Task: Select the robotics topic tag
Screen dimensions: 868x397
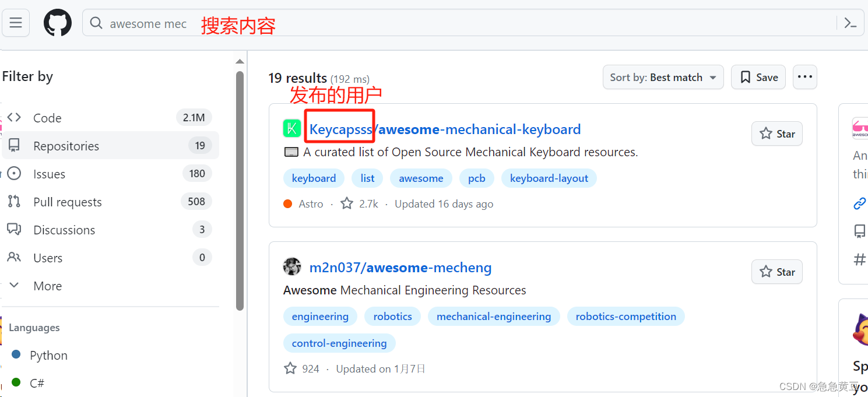Action: tap(393, 317)
